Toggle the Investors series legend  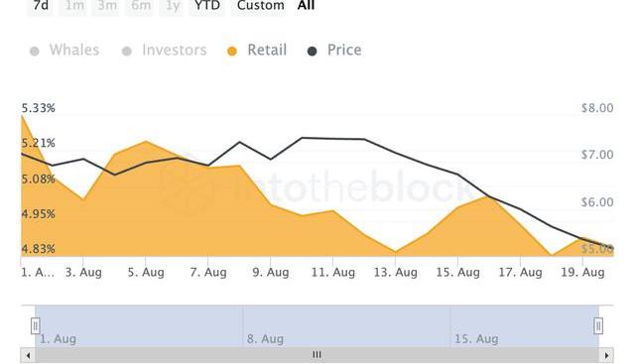pyautogui.click(x=165, y=51)
